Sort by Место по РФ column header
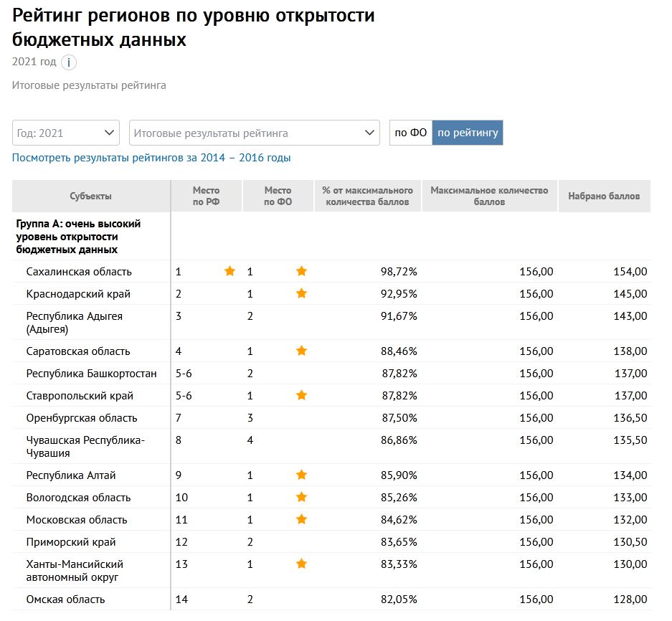The height and width of the screenshot is (621, 672). [207, 196]
